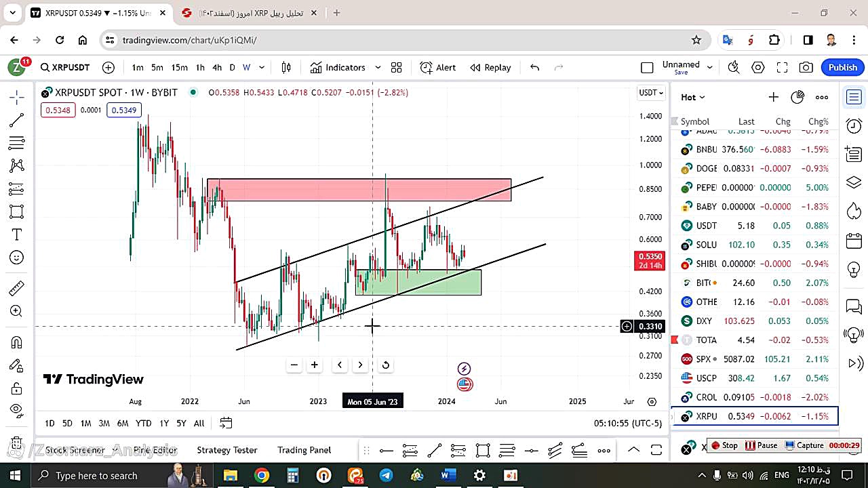Select the text annotation tool
This screenshot has width=868, height=488.
17,235
